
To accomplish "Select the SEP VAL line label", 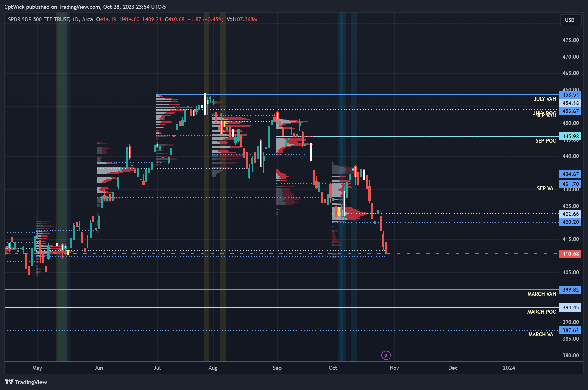I will click(546, 188).
